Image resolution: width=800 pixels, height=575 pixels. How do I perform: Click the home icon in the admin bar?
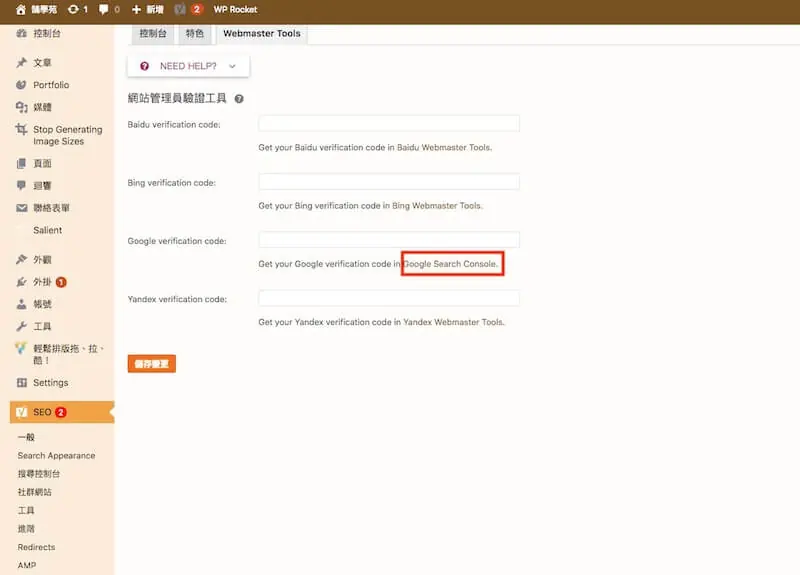(x=21, y=9)
